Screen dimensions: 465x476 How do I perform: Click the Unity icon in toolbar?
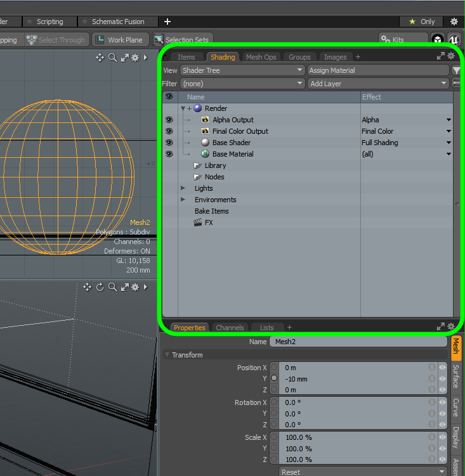[438, 39]
